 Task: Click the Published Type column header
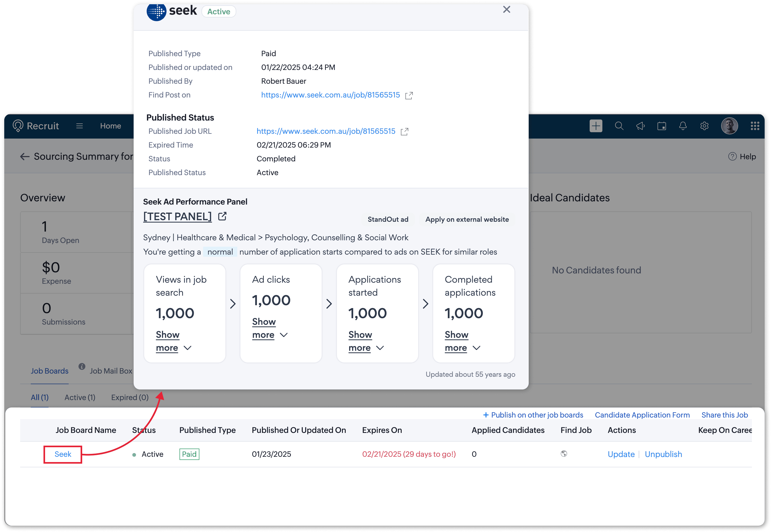(207, 430)
